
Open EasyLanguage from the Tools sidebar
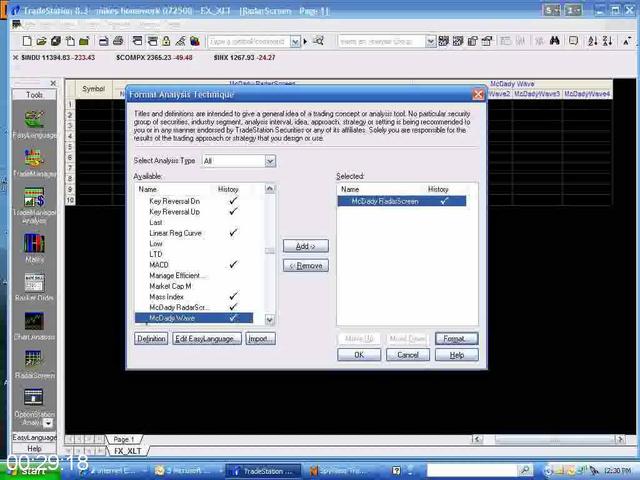coord(34,124)
